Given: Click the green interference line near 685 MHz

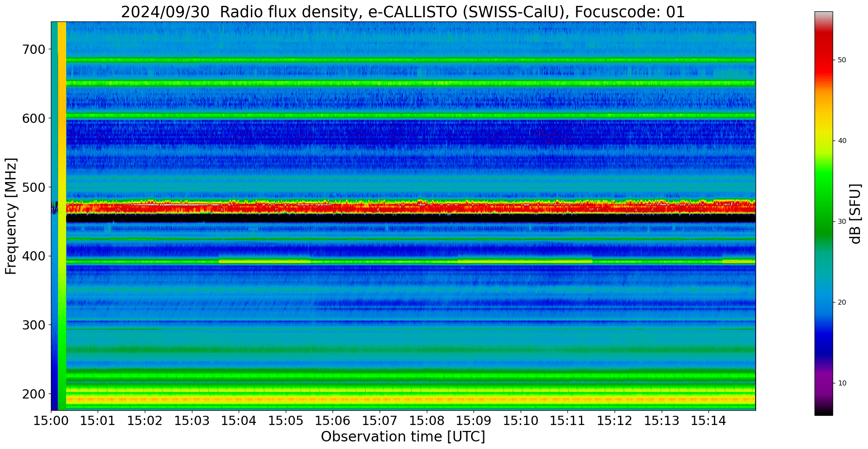Looking at the screenshot, I should point(410,60).
